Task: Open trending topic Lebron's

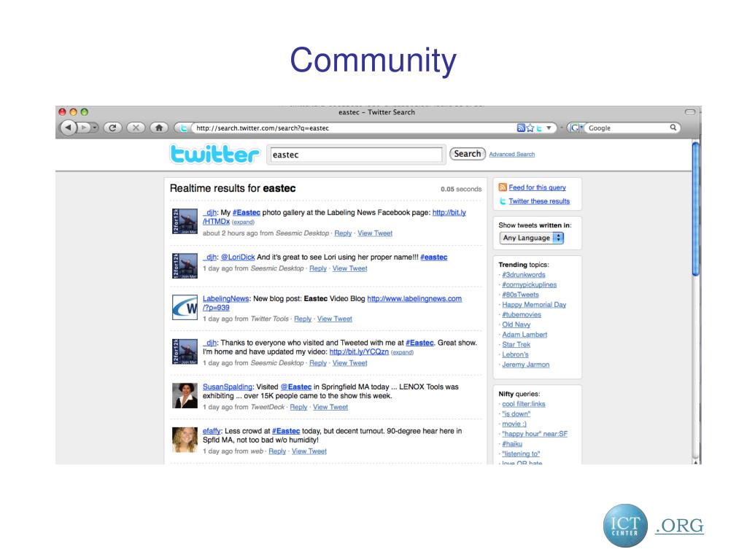Action: click(x=516, y=355)
